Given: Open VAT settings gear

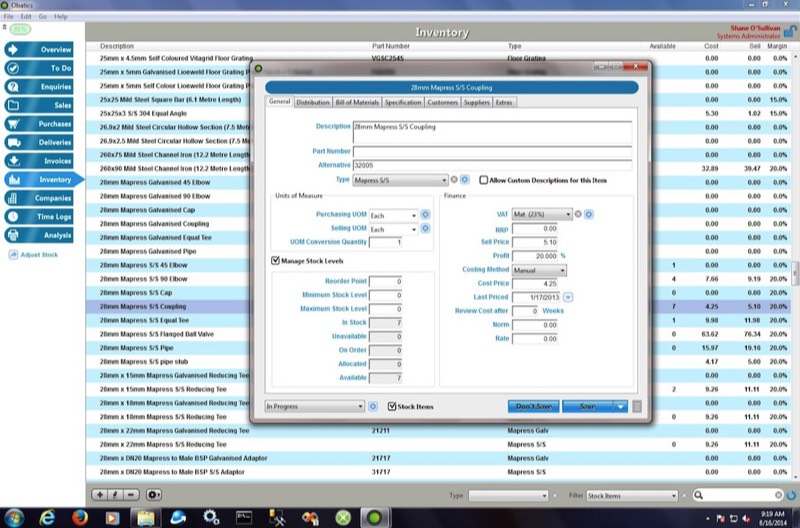Looking at the screenshot, I should pyautogui.click(x=588, y=214).
